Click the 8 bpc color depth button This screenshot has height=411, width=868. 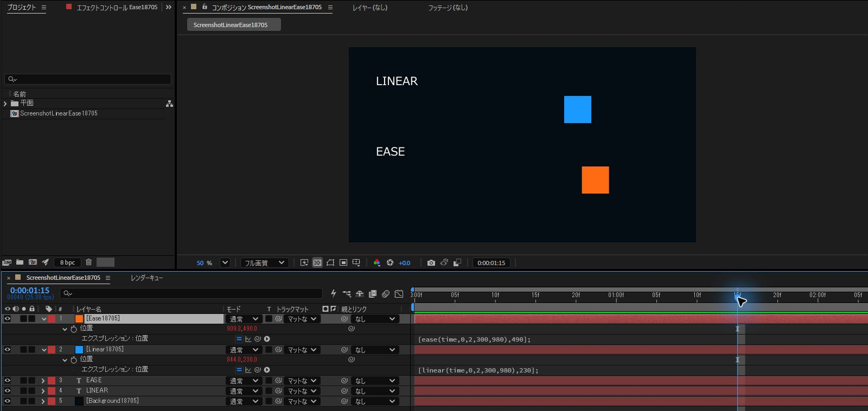click(67, 262)
